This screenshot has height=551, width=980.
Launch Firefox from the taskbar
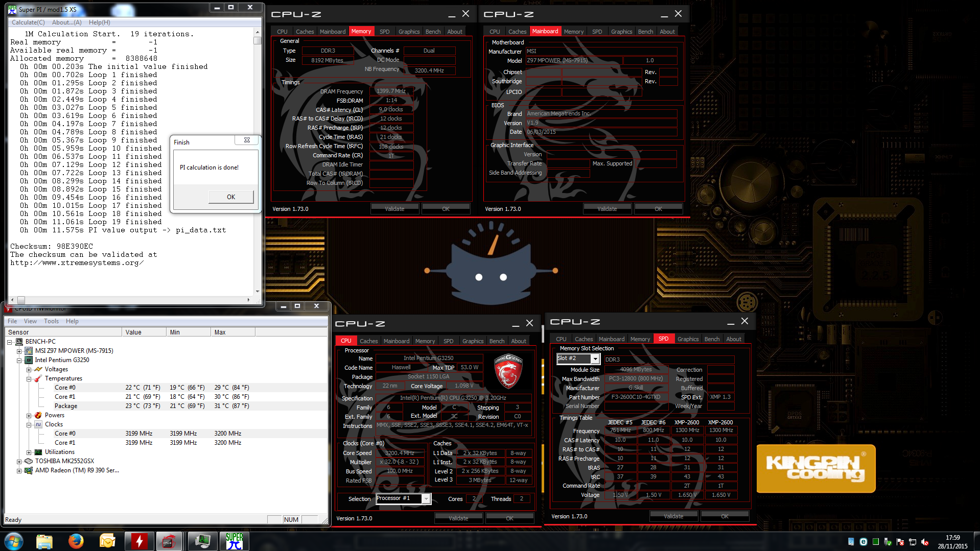[x=76, y=541]
